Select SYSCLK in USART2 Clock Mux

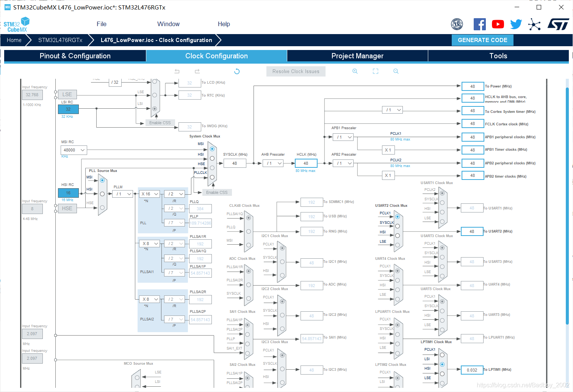tap(398, 226)
